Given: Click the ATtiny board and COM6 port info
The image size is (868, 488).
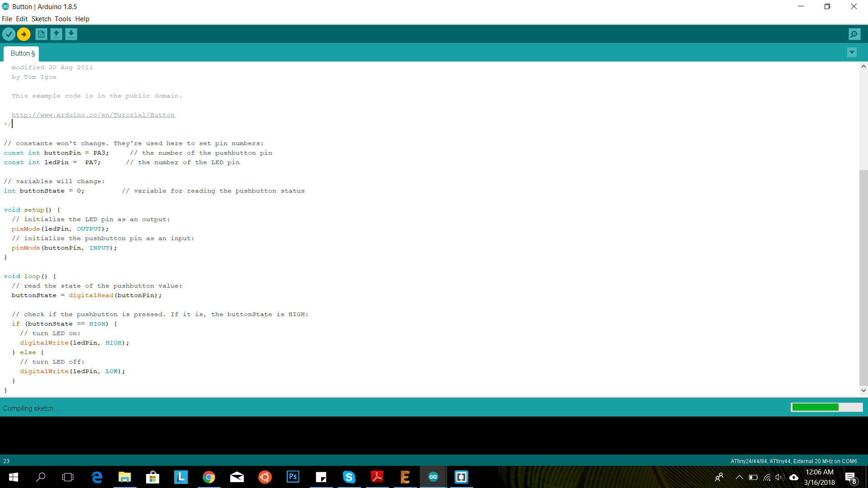Looking at the screenshot, I should [x=794, y=461].
